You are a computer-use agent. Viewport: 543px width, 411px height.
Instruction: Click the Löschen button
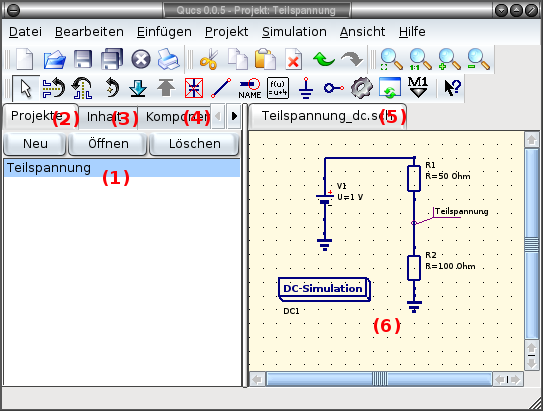(194, 143)
